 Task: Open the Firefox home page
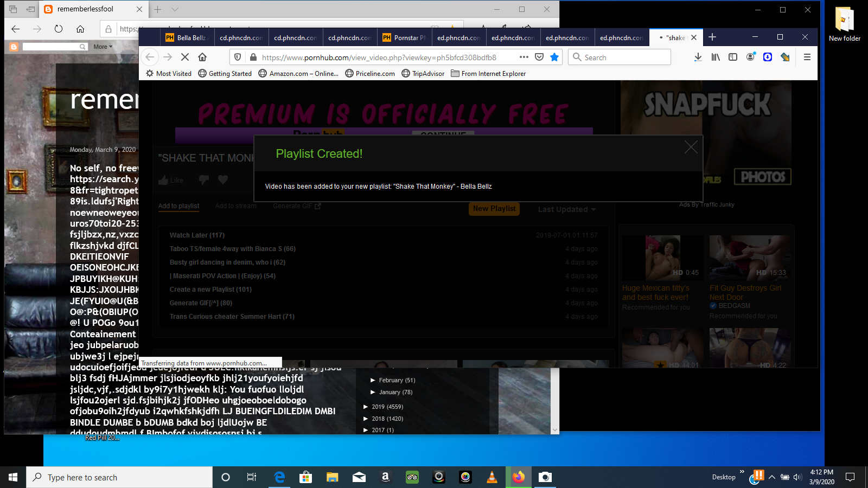(x=202, y=57)
